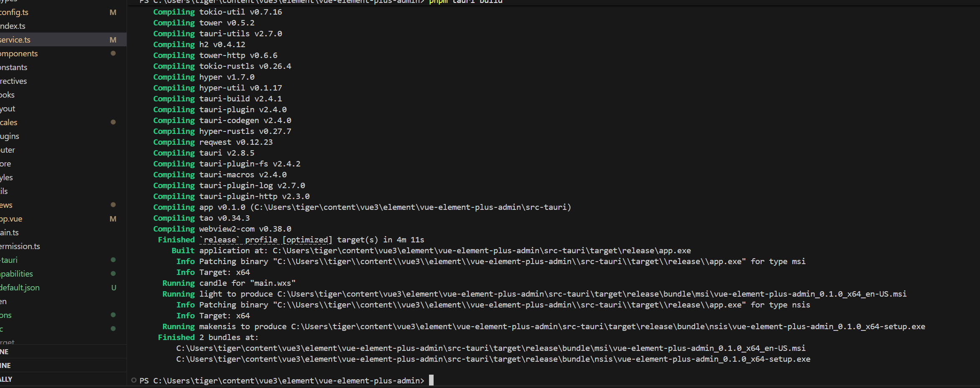Click the 'Finished 2 bundles at:' line

(208, 338)
